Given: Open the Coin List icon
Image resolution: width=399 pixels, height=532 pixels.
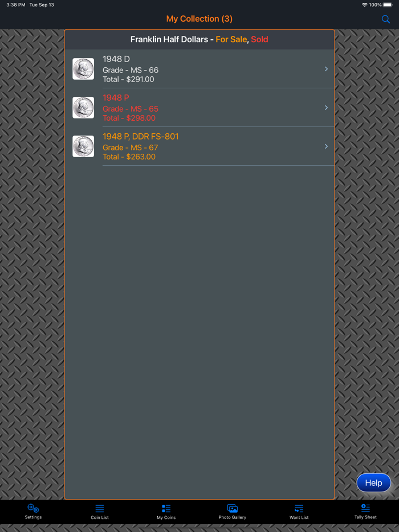Looking at the screenshot, I should click(x=100, y=508).
